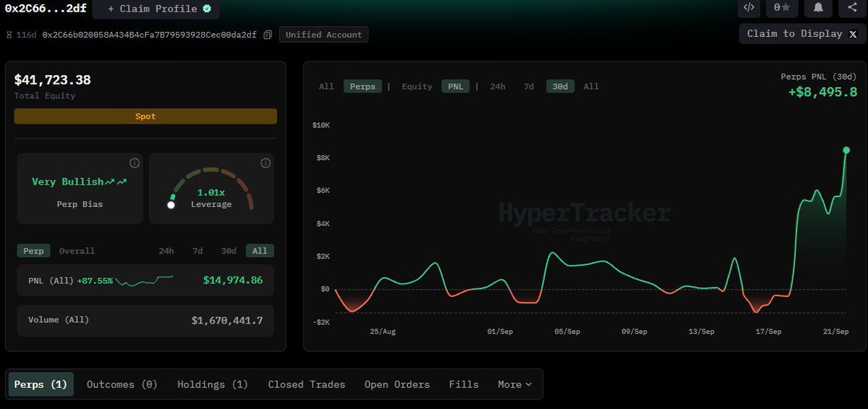Switch chart to Equity
Image resolution: width=868 pixels, height=409 pixels.
click(417, 86)
